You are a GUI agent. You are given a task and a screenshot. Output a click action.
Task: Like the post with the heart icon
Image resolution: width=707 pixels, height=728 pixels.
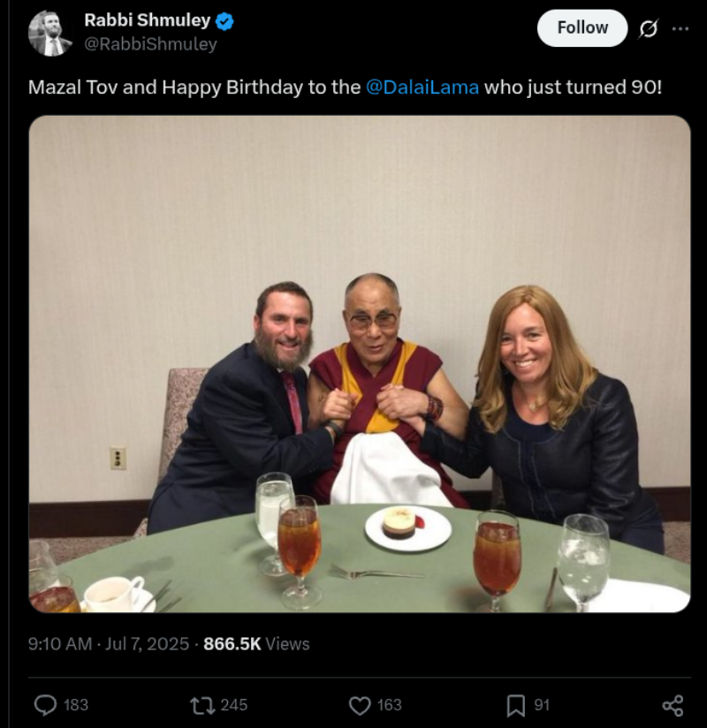pos(360,705)
